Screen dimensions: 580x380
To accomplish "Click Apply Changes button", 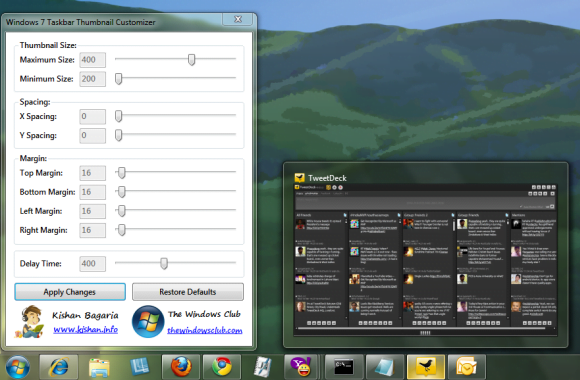I will (x=70, y=292).
